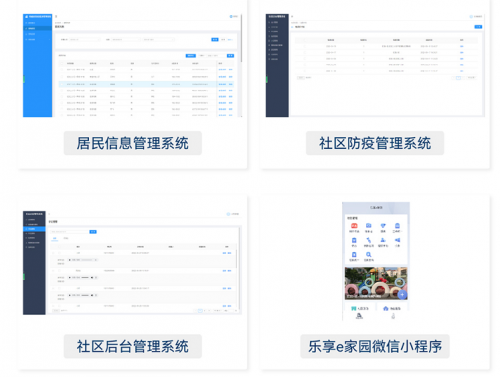Viewport: 500px width, 377px height.
Task: Click sidebar collapse icon in resident info system
Action: [x=56, y=16]
